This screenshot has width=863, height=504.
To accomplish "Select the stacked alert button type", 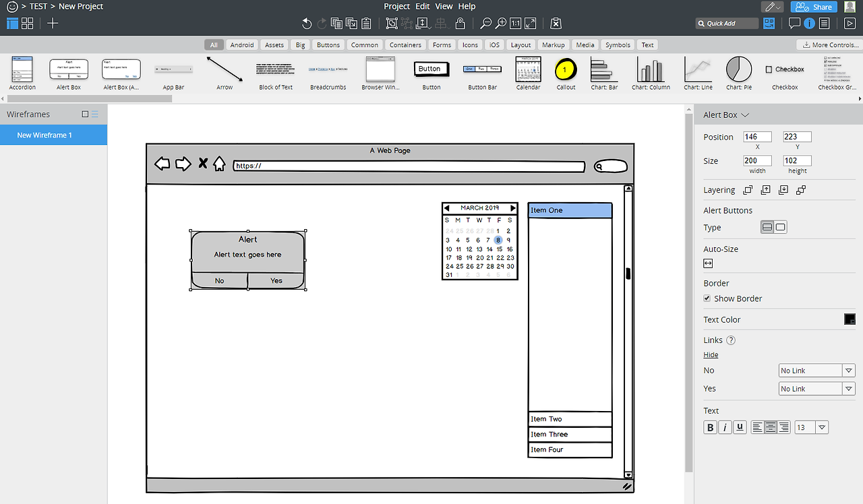I will click(767, 228).
